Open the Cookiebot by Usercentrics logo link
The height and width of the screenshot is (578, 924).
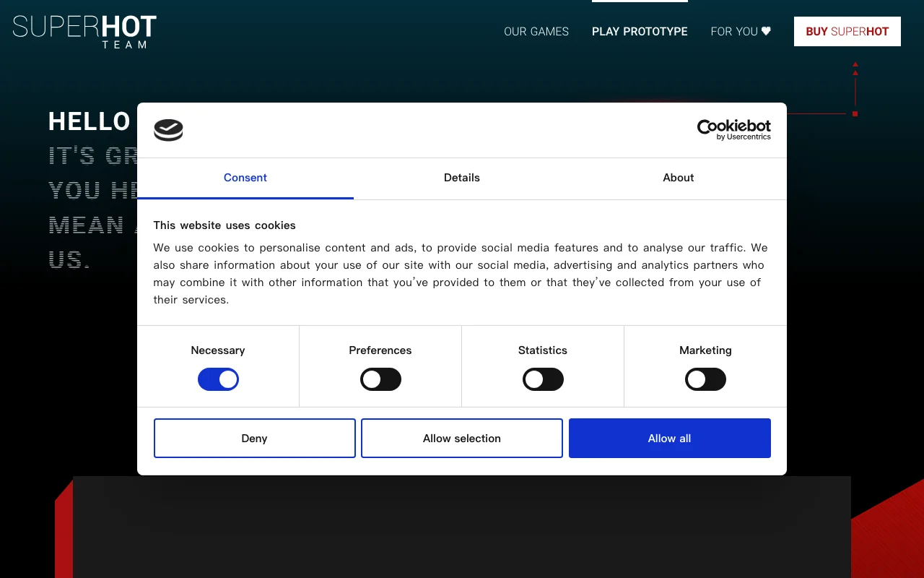[733, 130]
